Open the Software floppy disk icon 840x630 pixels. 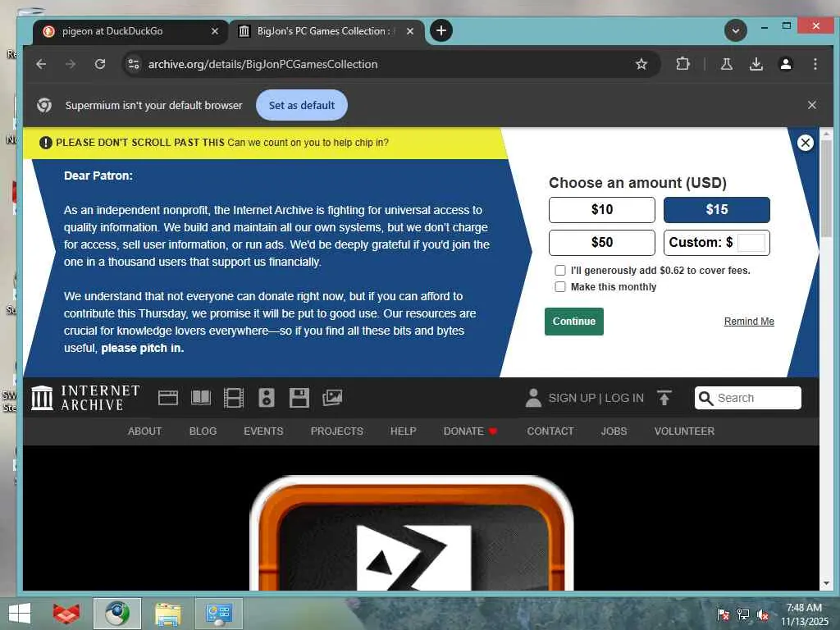299,398
